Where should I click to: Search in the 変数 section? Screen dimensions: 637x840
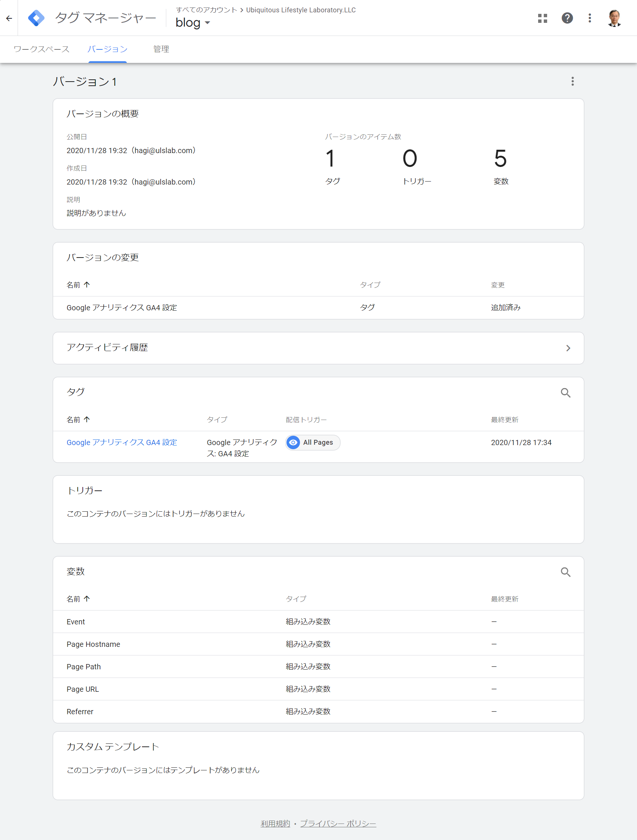click(565, 572)
